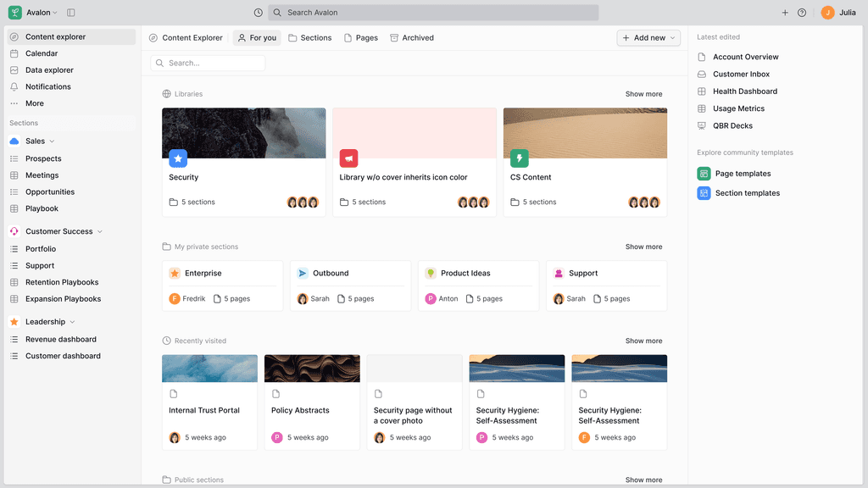868x488 pixels.
Task: Toggle the star icon on Security library card
Action: (x=178, y=158)
